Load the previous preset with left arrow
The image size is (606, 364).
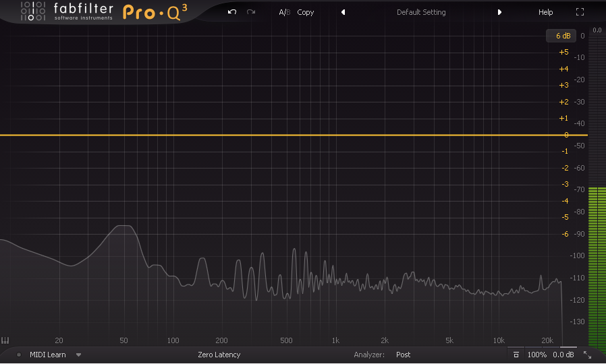click(343, 12)
